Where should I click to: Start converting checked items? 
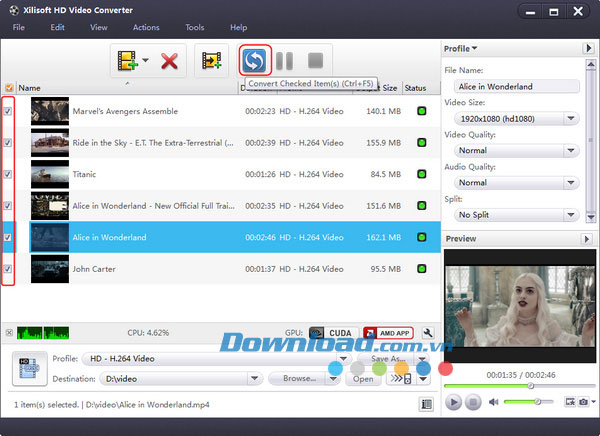coord(254,60)
